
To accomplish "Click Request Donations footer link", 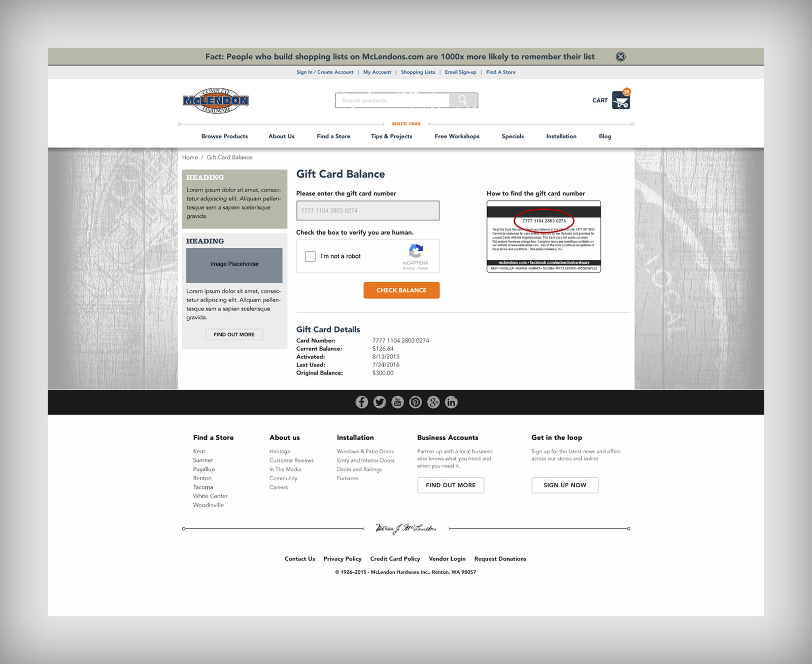I will pyautogui.click(x=500, y=559).
